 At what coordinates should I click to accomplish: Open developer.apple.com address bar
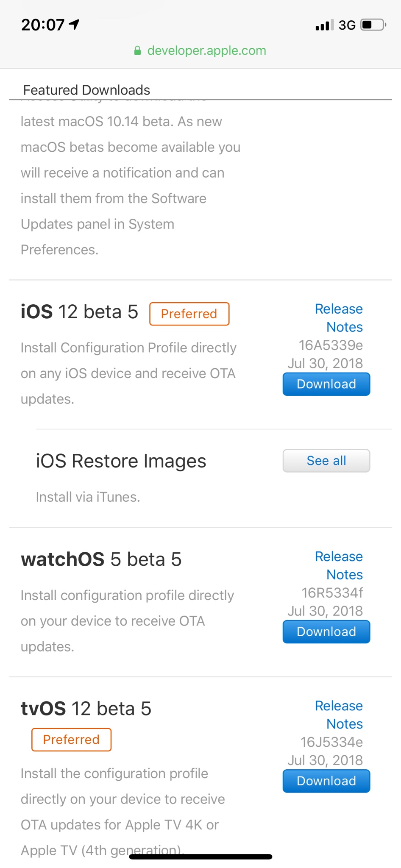[x=206, y=51]
